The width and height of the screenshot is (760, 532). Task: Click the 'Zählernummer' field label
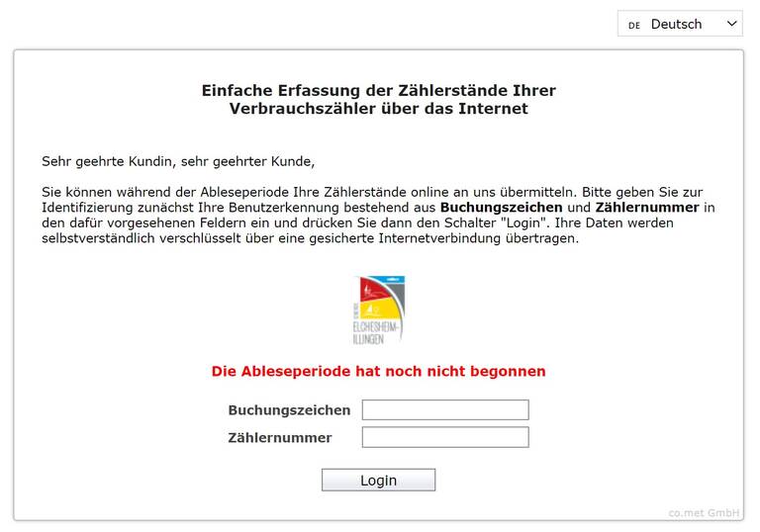tap(280, 437)
